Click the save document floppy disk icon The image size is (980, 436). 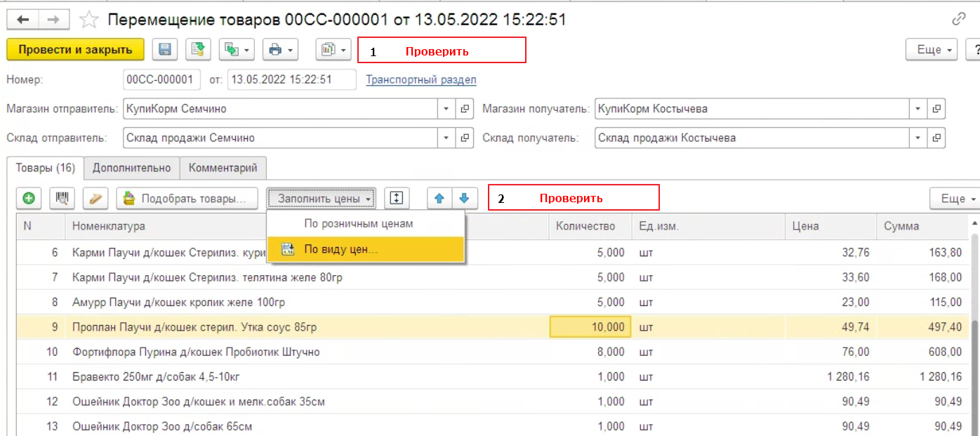165,50
